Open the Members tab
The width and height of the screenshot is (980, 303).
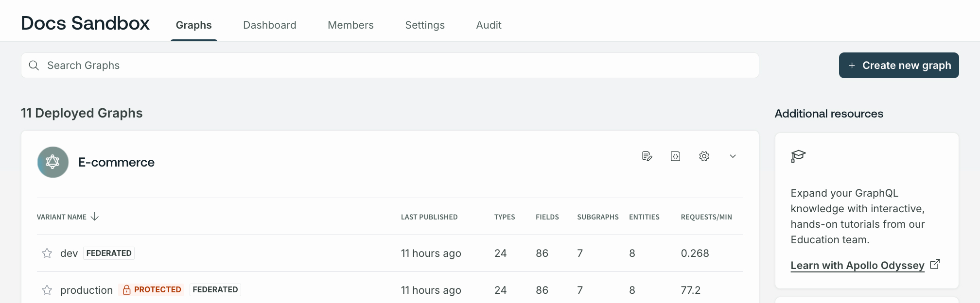(x=350, y=25)
